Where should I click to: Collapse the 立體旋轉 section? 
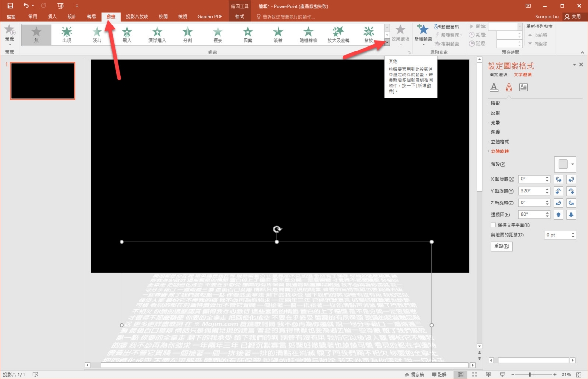coord(499,151)
